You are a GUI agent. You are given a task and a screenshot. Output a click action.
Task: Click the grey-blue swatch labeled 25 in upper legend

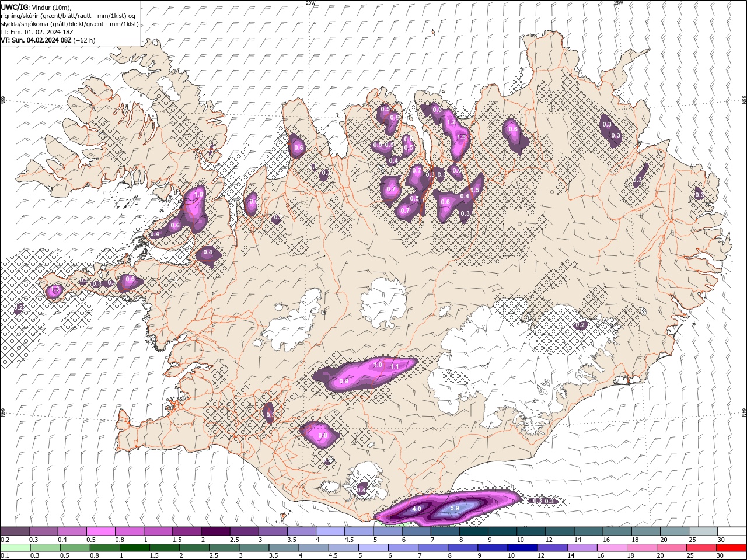(x=703, y=531)
